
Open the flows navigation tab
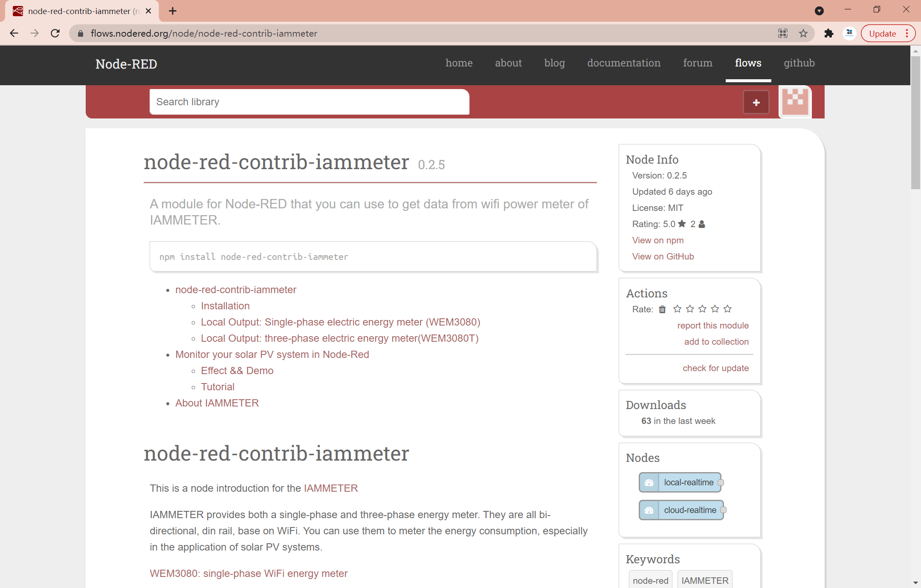(747, 63)
